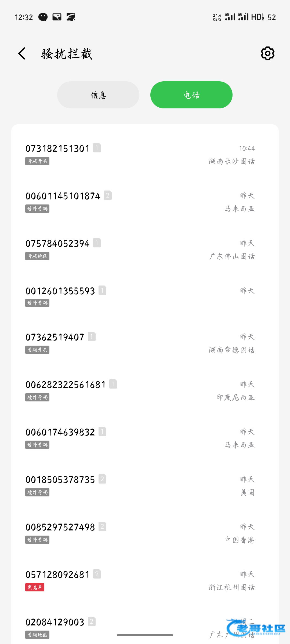Viewport: 290px width, 644px height.
Task: Open blacklisted number 057128092681
Action: coord(57,575)
